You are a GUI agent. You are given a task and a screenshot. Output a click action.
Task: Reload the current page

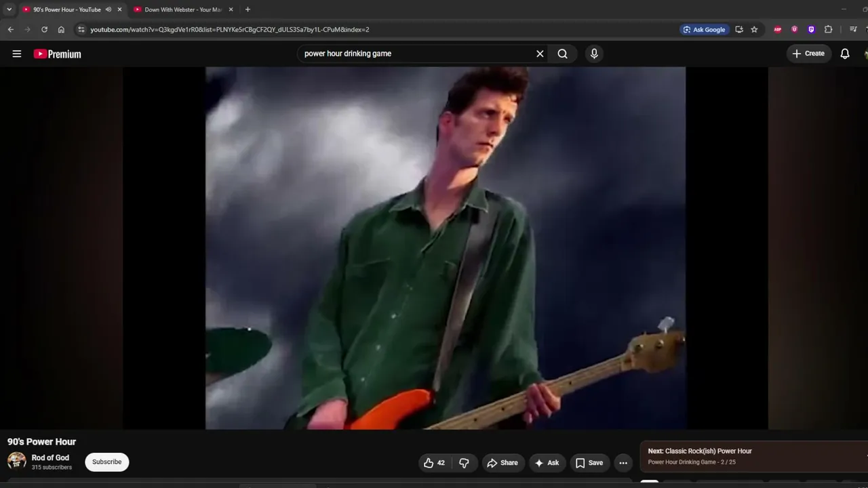pos(45,30)
